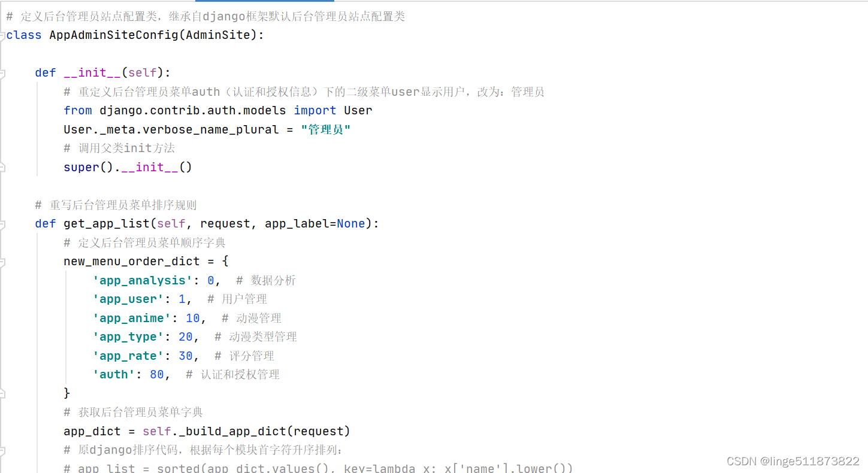The image size is (868, 473).
Task: Click new_menu_order_dict = { line
Action: (x=146, y=262)
